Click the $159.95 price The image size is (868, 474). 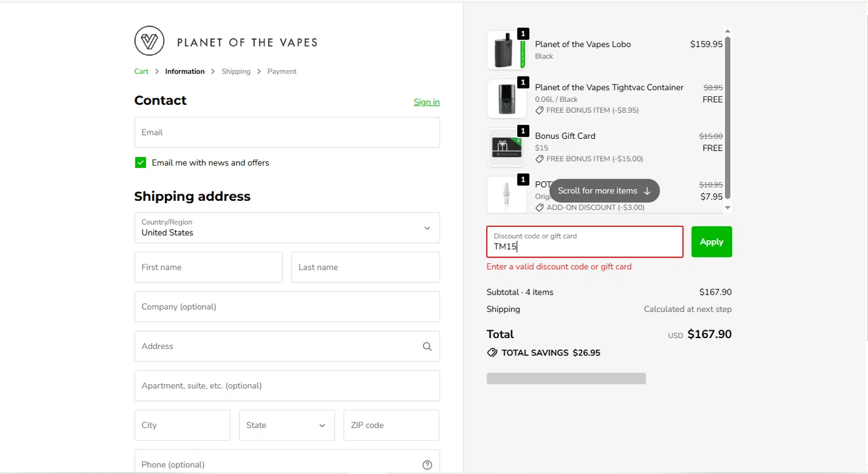tap(706, 44)
